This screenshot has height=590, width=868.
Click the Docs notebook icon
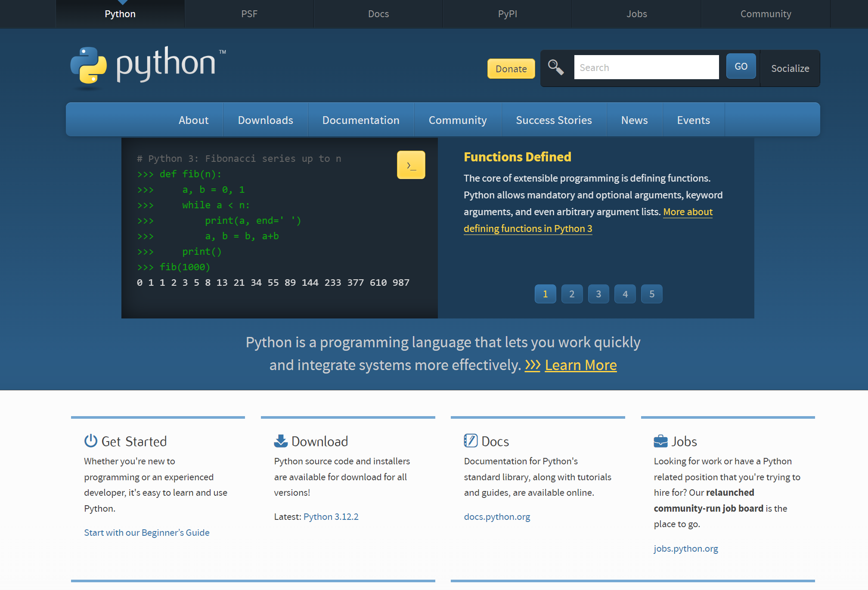click(471, 441)
